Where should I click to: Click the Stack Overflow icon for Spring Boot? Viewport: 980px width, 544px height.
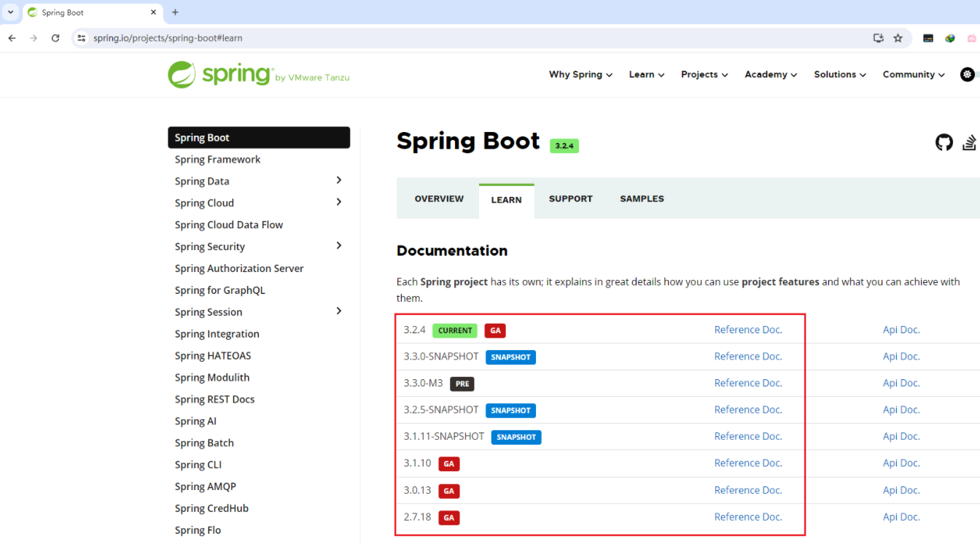pyautogui.click(x=969, y=142)
